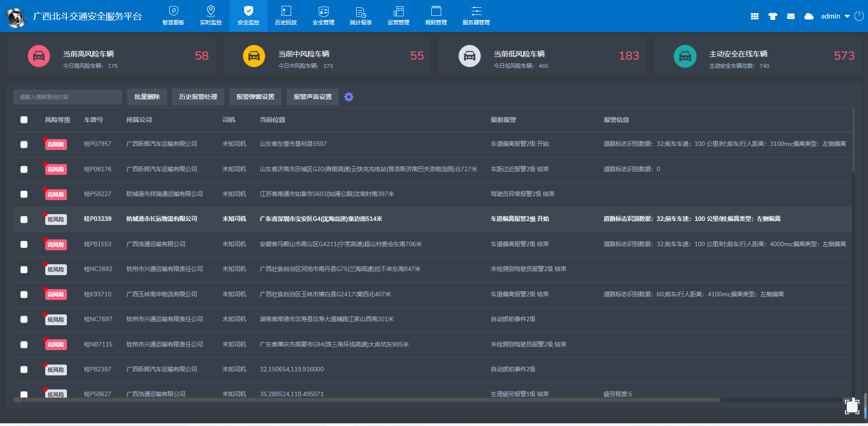Screen dimensions: 868x426
Task: Open 报警声音设置 settings
Action: pos(313,97)
